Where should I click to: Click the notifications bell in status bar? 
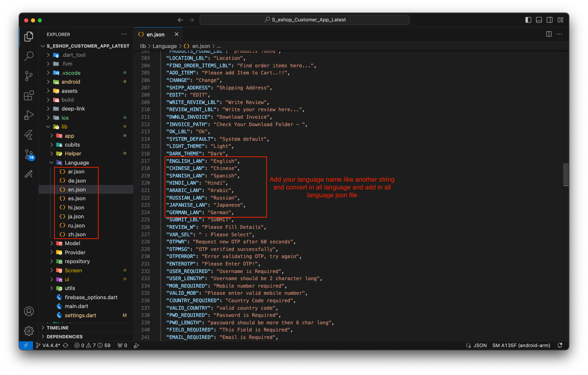(560, 345)
